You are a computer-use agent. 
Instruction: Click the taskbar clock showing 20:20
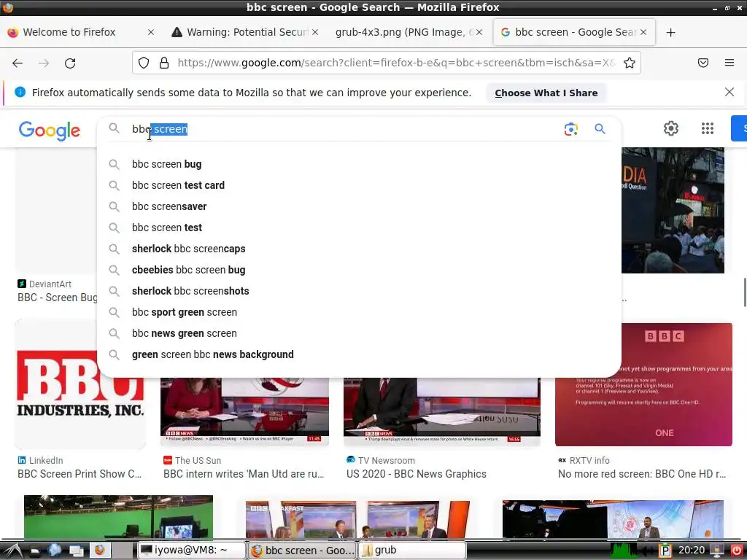tap(692, 550)
